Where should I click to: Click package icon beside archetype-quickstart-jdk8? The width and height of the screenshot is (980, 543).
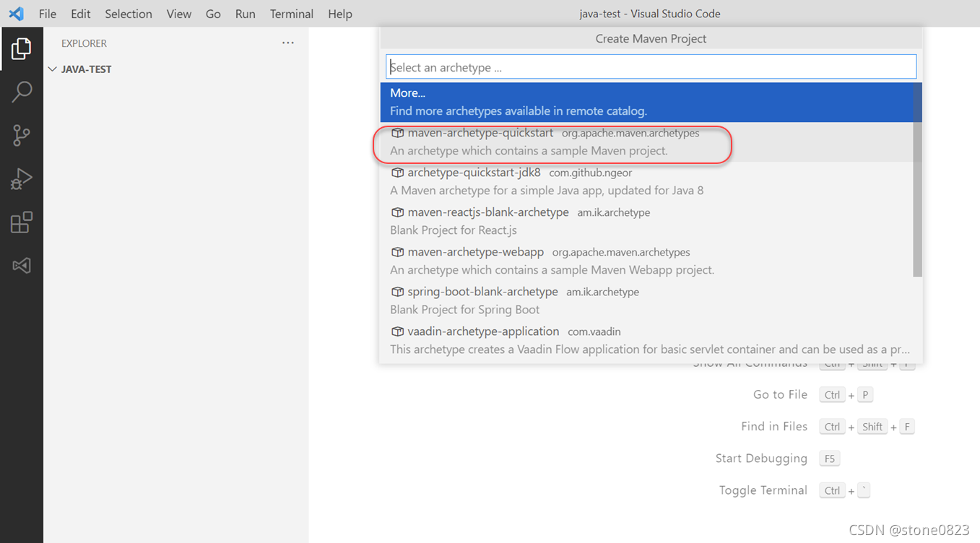pyautogui.click(x=397, y=173)
